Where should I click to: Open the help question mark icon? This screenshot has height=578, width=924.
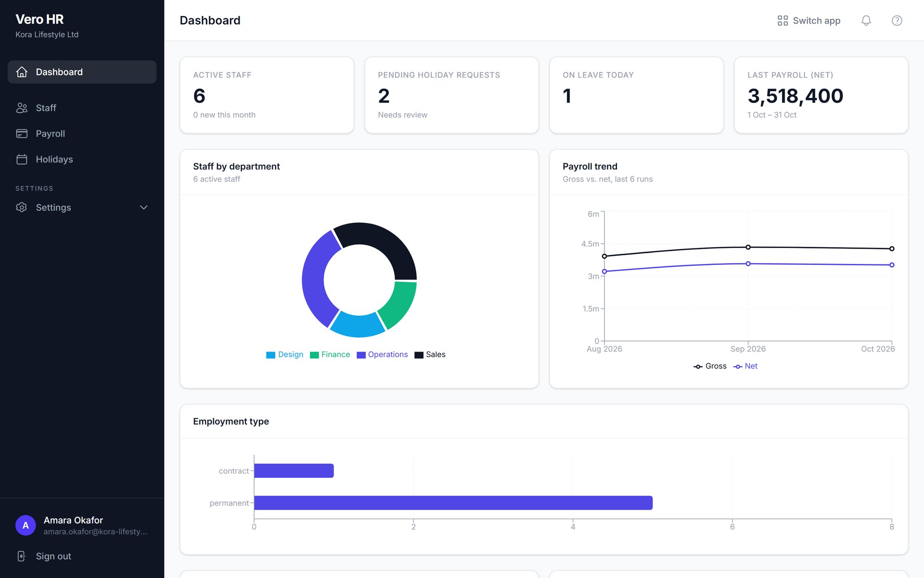[x=897, y=20]
